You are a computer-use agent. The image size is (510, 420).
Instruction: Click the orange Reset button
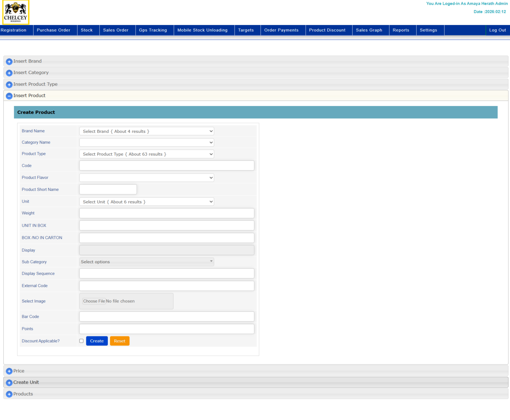pyautogui.click(x=120, y=341)
